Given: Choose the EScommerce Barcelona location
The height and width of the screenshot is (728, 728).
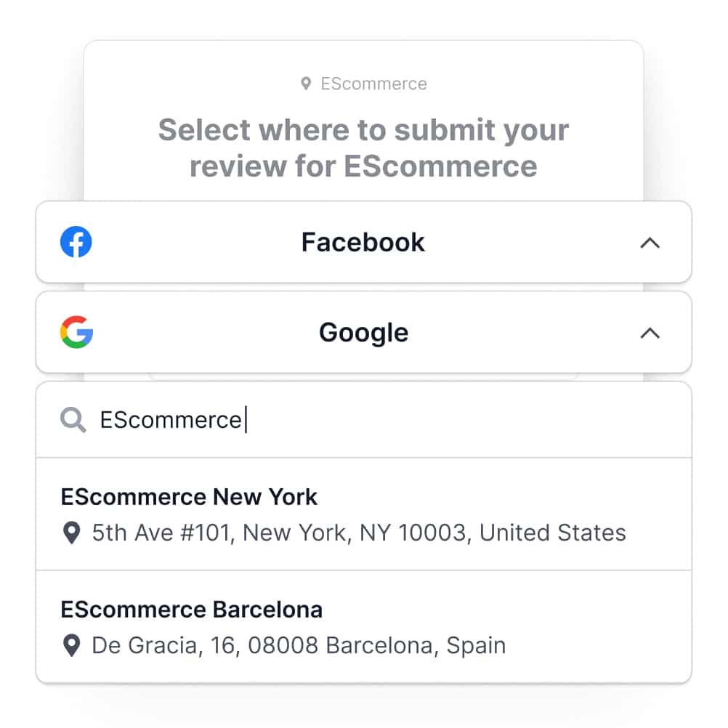Looking at the screenshot, I should (x=363, y=627).
